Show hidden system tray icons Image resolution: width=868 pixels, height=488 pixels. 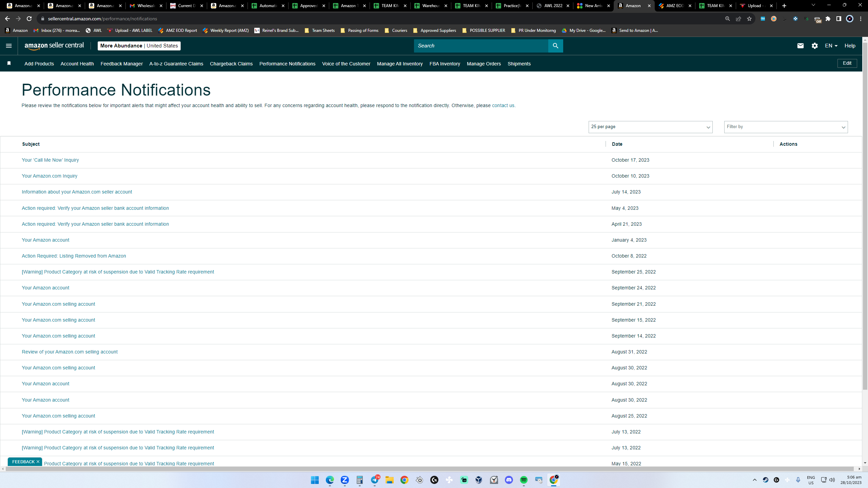point(755,480)
